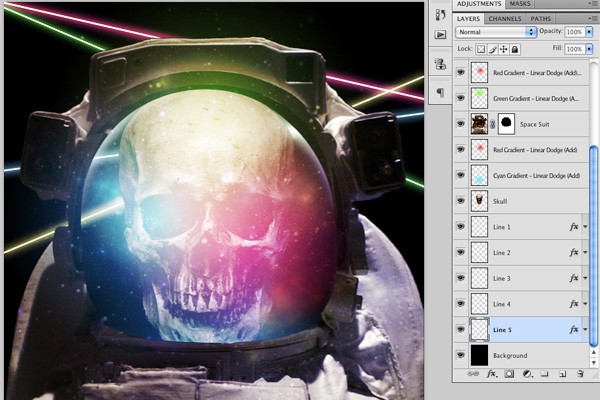600x400 pixels.
Task: Click the Skull layer thumbnail
Action: pyautogui.click(x=479, y=201)
